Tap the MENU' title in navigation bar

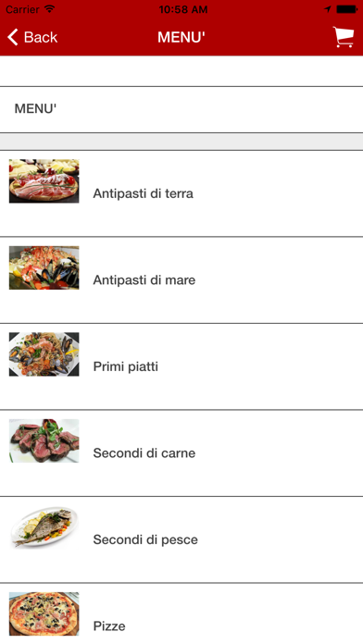click(181, 37)
